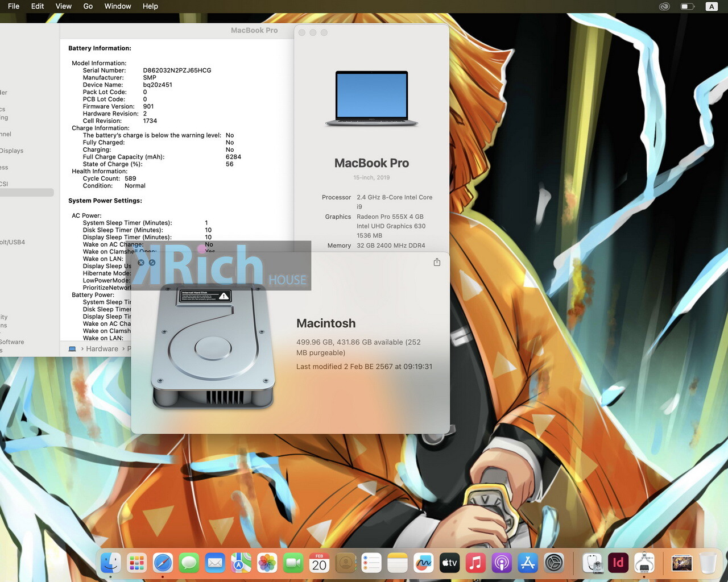The image size is (728, 582).
Task: Open the Edit menu
Action: tap(38, 6)
